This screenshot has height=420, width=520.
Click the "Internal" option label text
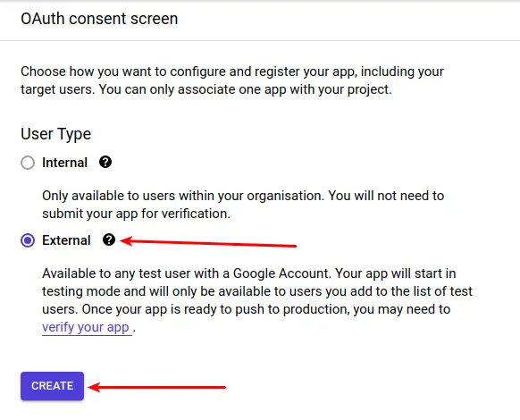pos(64,163)
